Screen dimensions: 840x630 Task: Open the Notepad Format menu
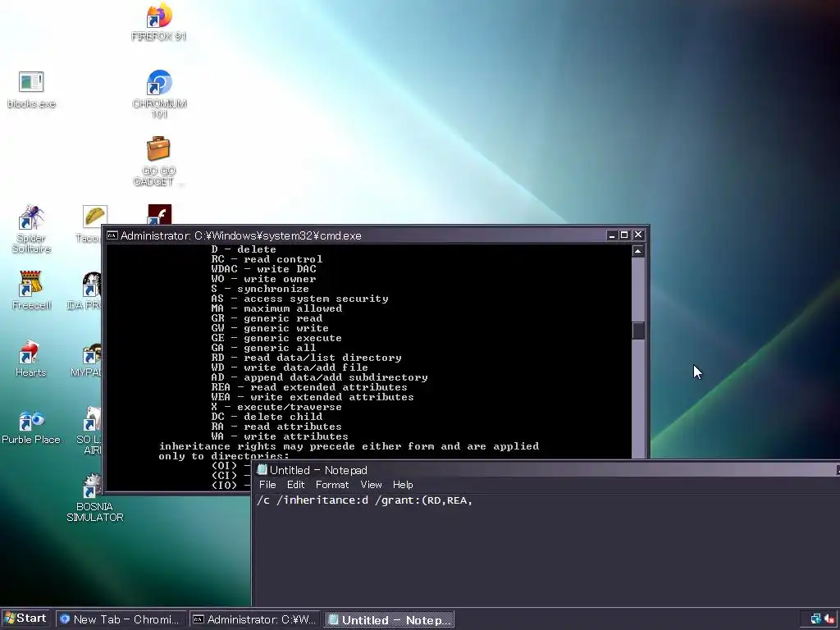tap(332, 485)
